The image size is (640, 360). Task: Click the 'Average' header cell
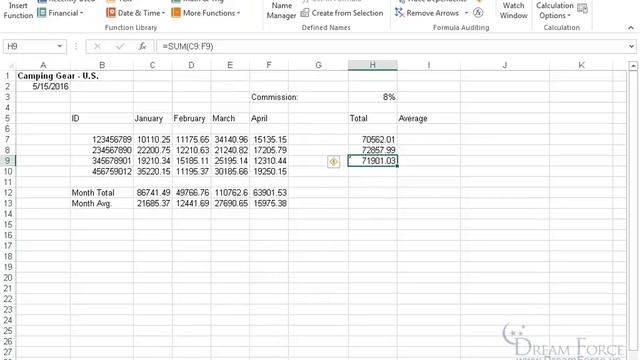tap(429, 118)
